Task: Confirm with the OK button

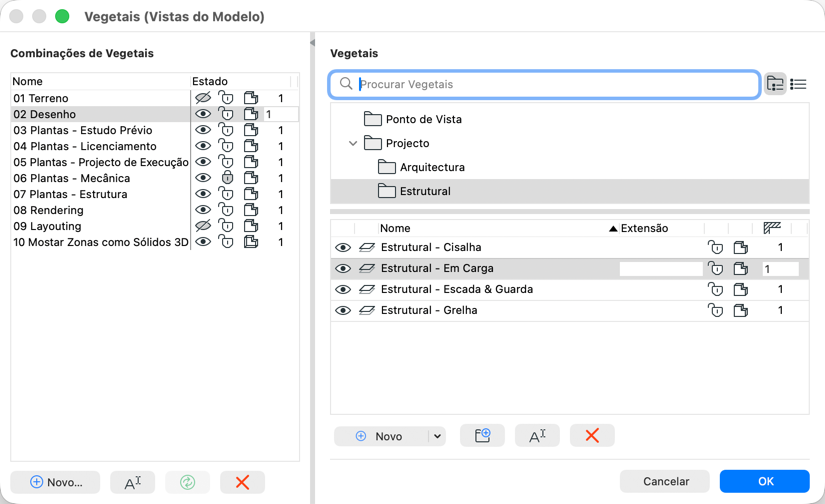Action: tap(764, 481)
